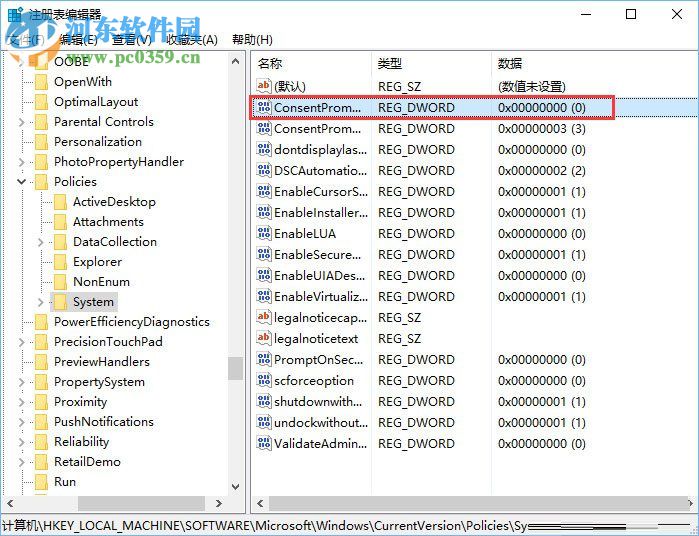The width and height of the screenshot is (699, 536).
Task: Click the legalnoticecap string value icon
Action: click(x=263, y=317)
